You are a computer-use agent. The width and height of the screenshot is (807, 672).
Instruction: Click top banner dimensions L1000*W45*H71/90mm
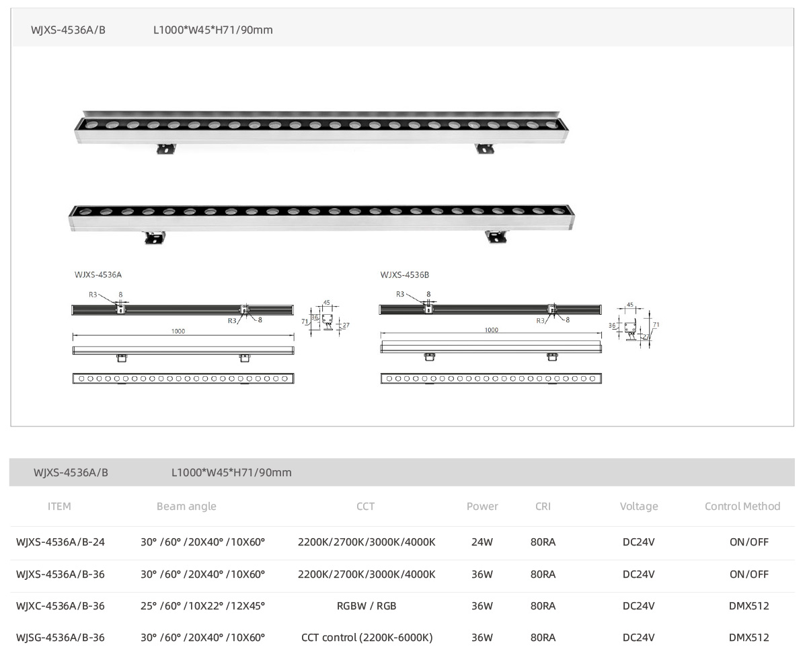pyautogui.click(x=213, y=30)
